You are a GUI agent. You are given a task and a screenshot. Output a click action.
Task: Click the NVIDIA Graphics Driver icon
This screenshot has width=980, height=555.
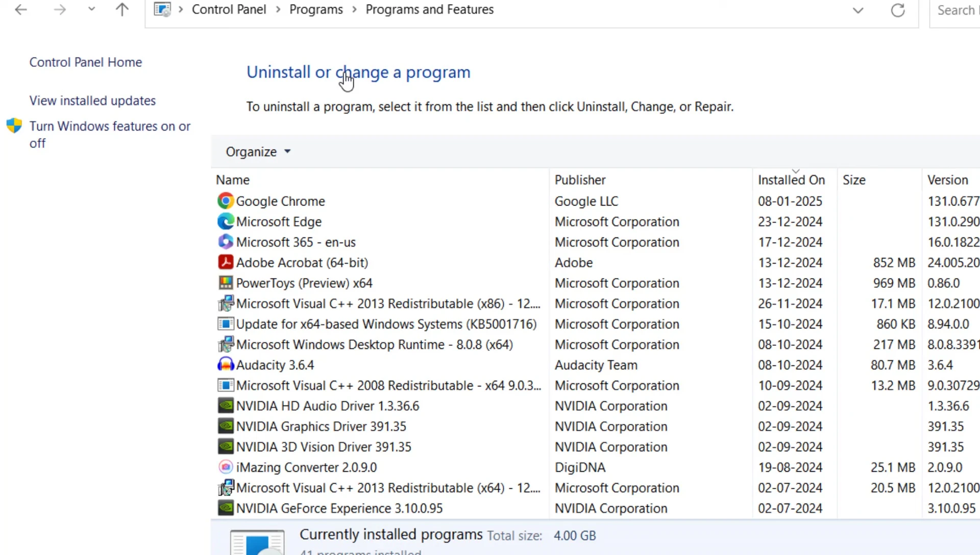[226, 426]
